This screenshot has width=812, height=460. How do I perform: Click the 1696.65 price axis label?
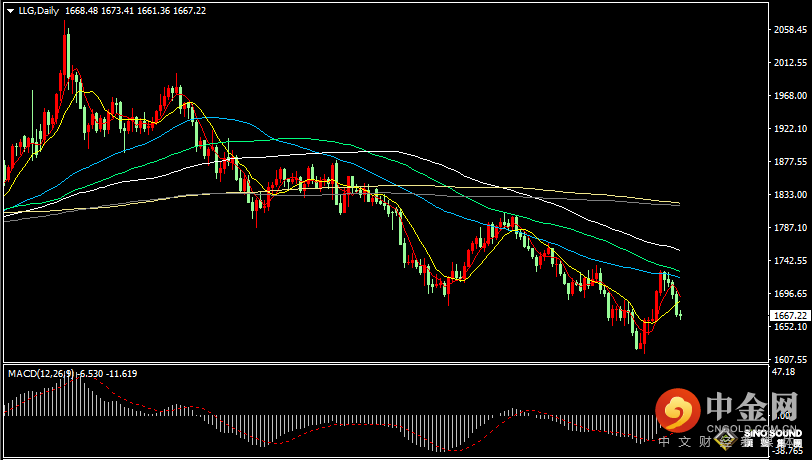[789, 294]
